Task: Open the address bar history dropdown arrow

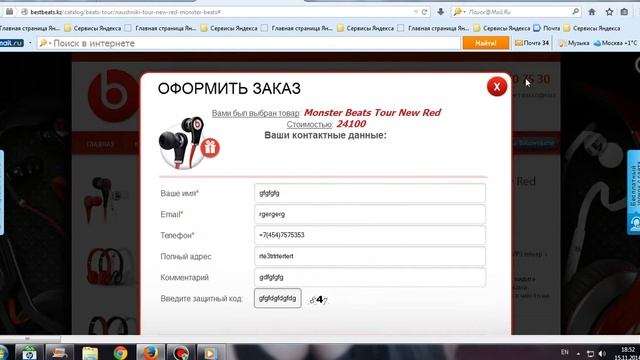Action: point(416,12)
